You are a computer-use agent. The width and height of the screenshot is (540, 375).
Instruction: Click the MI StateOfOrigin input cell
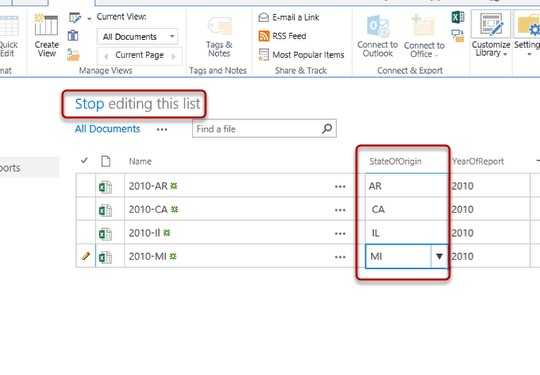(398, 256)
